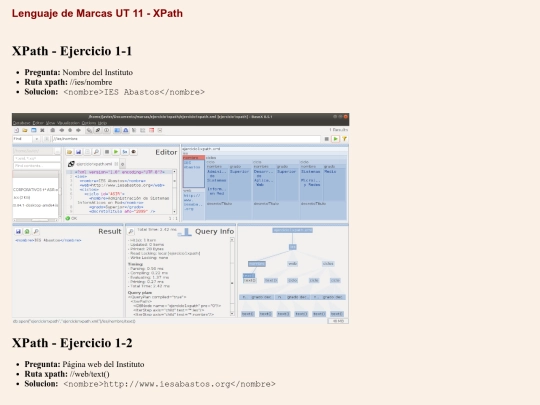
Task: Click the Go Forward arrow in BaseX toolbar
Action: (79, 131)
